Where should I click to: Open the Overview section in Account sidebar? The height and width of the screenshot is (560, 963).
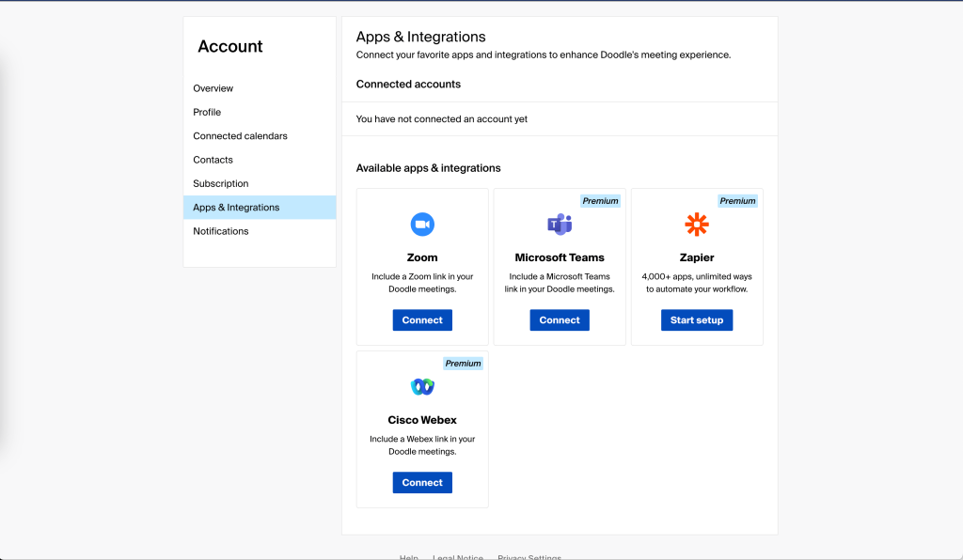coord(213,88)
